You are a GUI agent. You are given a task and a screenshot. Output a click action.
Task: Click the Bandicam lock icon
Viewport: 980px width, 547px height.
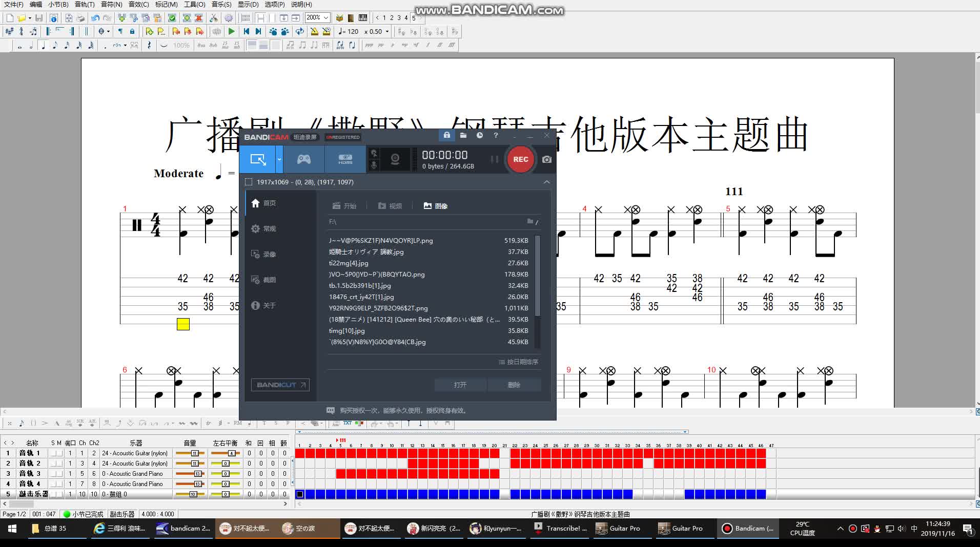pyautogui.click(x=446, y=135)
